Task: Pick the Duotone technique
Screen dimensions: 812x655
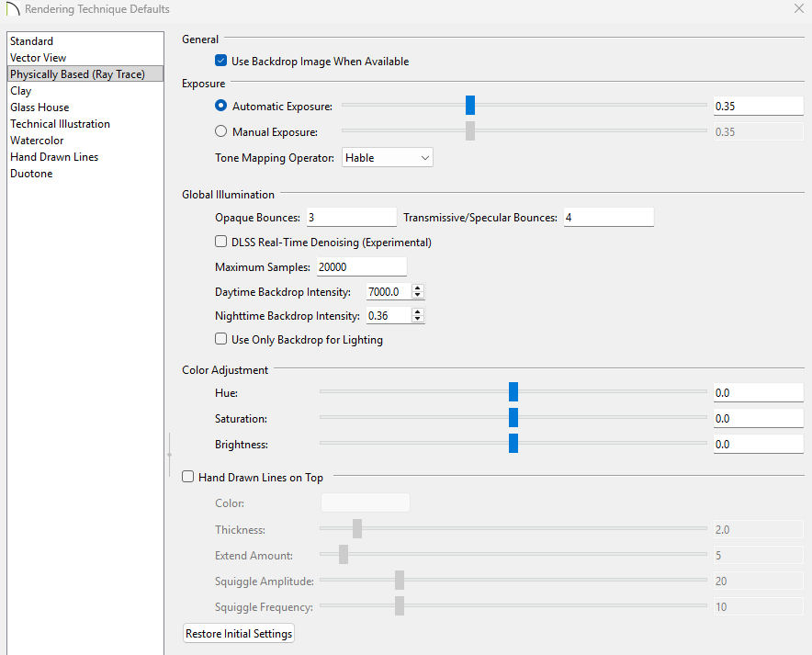Action: 31,174
